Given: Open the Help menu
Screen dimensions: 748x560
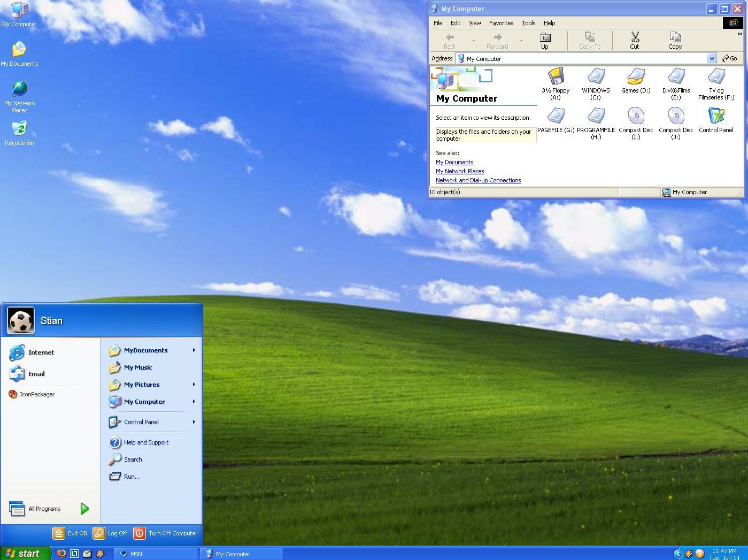Looking at the screenshot, I should 550,23.
